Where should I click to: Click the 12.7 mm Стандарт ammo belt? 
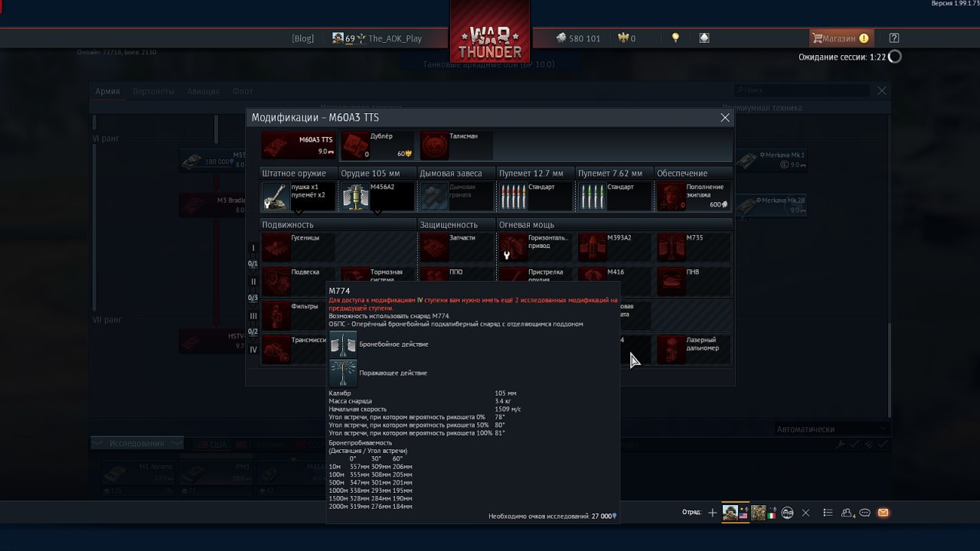[x=536, y=196]
